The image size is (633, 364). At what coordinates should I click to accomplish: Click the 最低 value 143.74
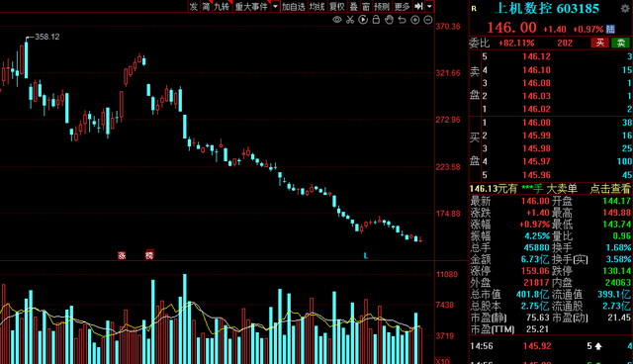point(616,225)
